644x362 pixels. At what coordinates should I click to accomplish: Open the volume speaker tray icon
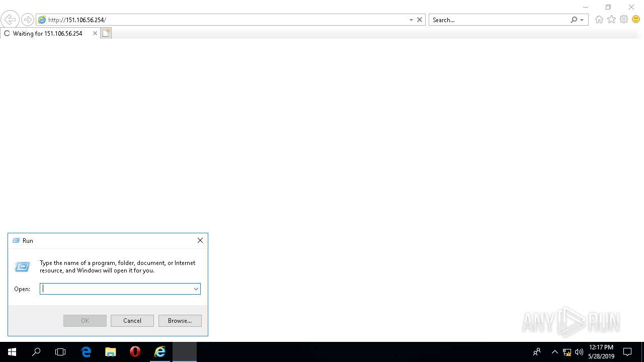coord(579,352)
